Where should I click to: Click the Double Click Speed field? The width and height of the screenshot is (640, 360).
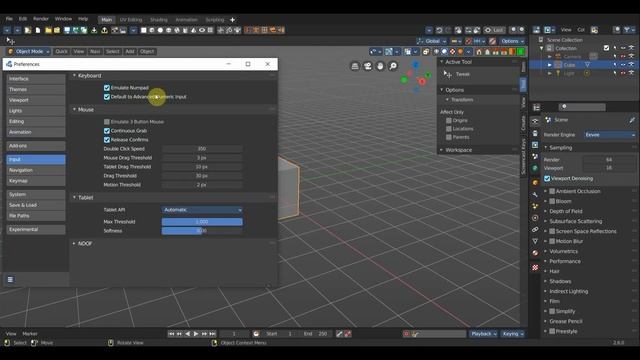pyautogui.click(x=202, y=149)
